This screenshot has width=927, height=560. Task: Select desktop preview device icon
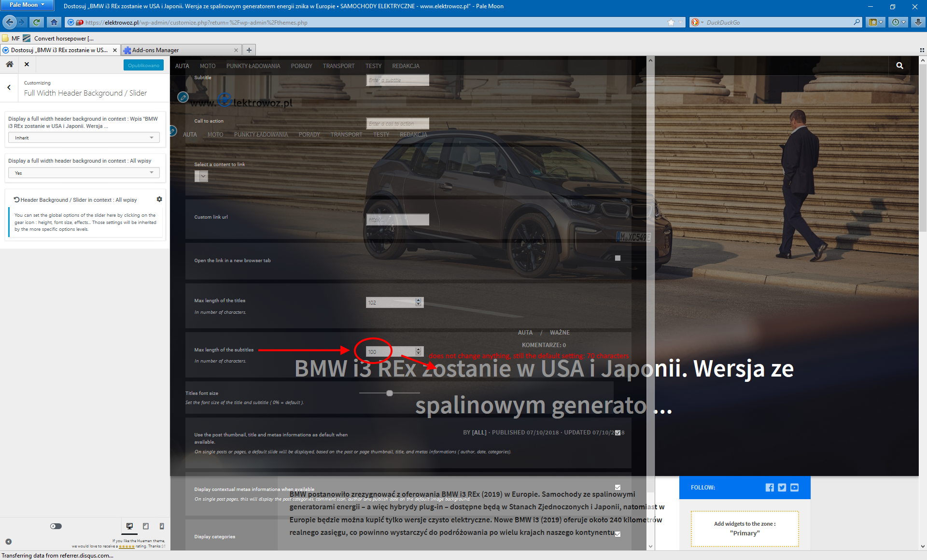[129, 526]
